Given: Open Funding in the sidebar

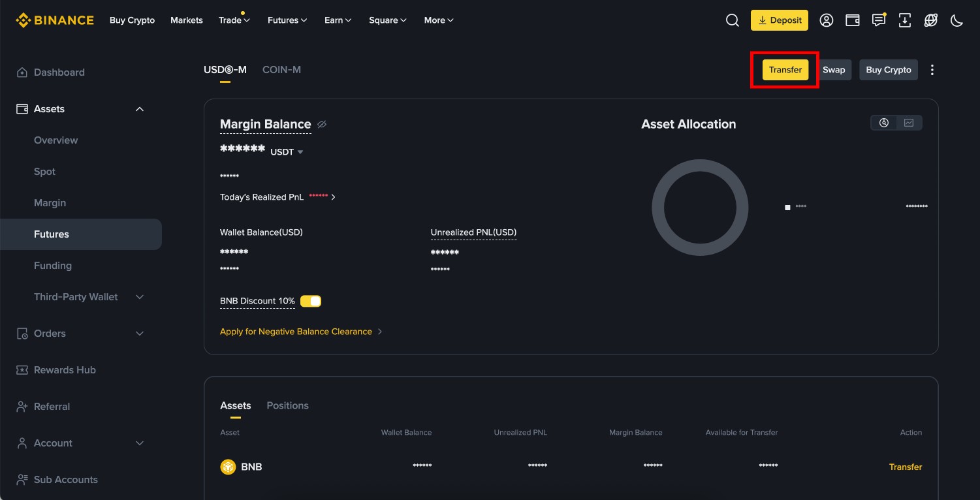Looking at the screenshot, I should (x=53, y=266).
